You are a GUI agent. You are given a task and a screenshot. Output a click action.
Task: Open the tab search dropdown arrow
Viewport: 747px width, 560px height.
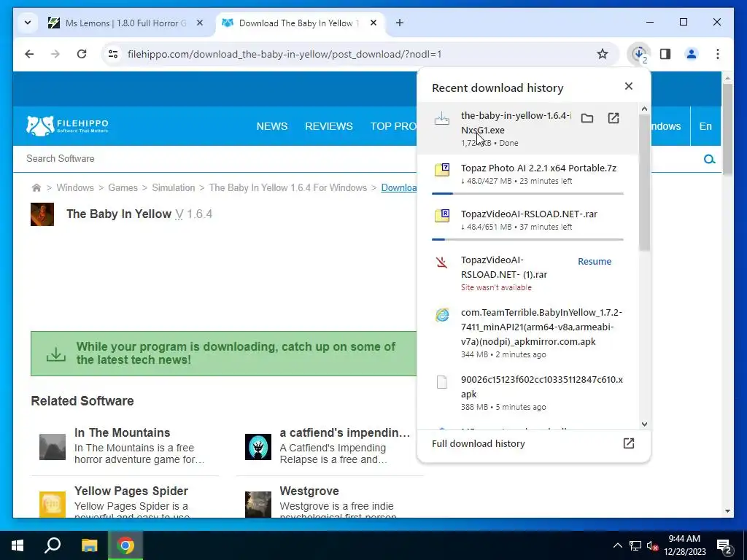point(28,23)
